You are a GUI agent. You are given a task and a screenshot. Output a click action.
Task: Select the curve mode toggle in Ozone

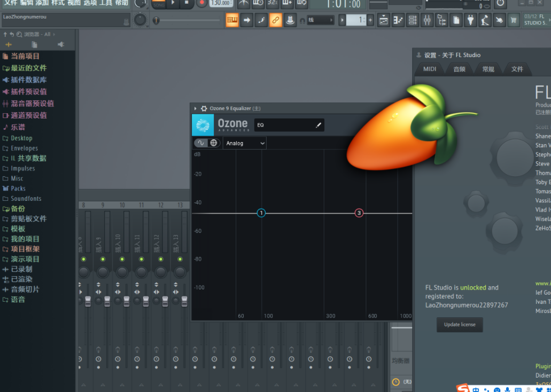tap(201, 143)
